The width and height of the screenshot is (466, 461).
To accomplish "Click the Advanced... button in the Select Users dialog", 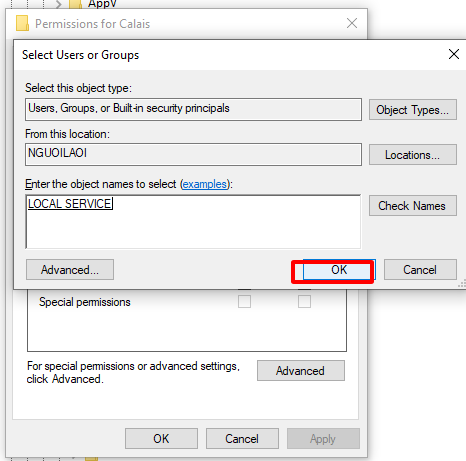I will [x=70, y=270].
